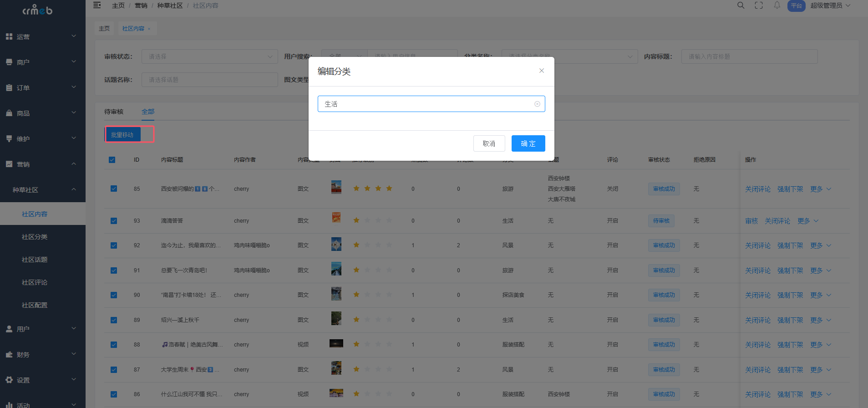Click the 设置 gear icon in sidebar

9,380
